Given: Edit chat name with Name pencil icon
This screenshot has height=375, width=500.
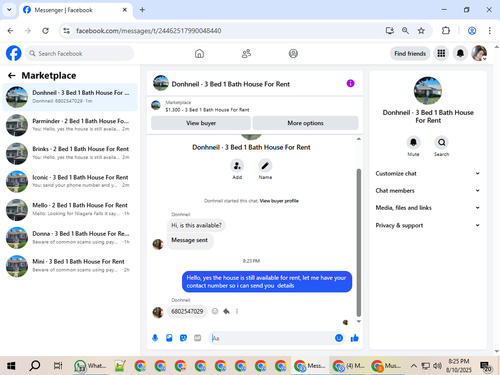Looking at the screenshot, I should (x=265, y=166).
